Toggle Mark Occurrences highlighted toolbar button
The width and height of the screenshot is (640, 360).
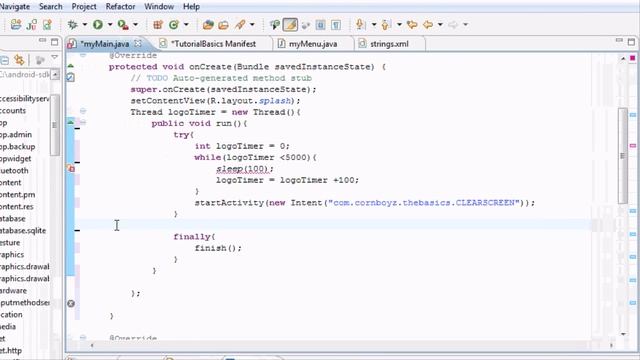pyautogui.click(x=290, y=25)
